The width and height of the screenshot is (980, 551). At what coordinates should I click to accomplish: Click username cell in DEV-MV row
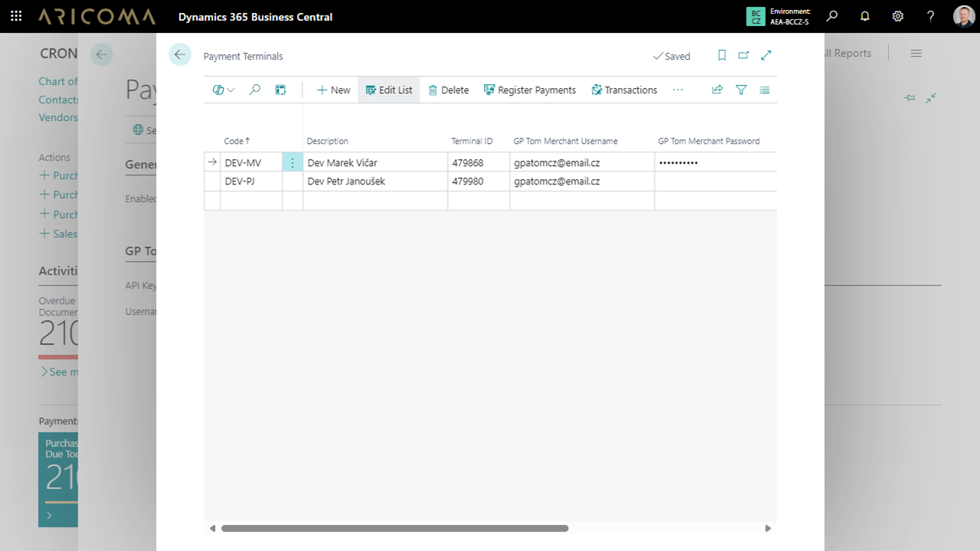[582, 162]
